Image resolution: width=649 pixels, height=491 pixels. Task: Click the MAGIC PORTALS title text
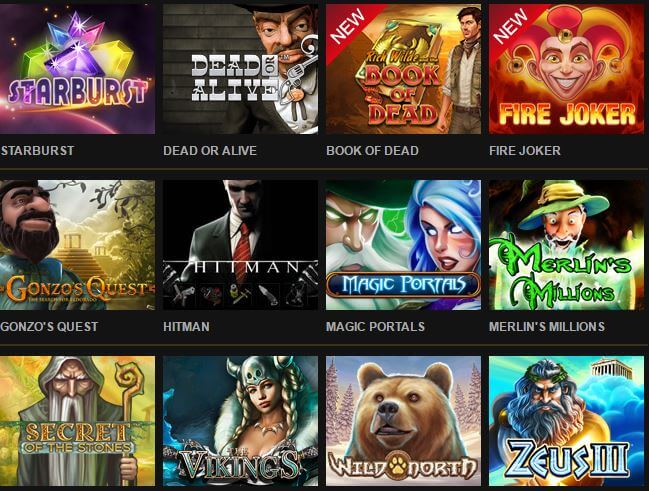tap(375, 327)
